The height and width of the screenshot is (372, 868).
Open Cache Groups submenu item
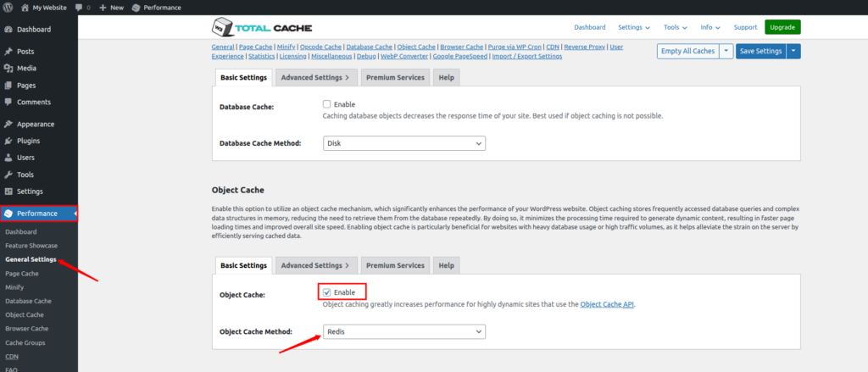click(x=25, y=342)
